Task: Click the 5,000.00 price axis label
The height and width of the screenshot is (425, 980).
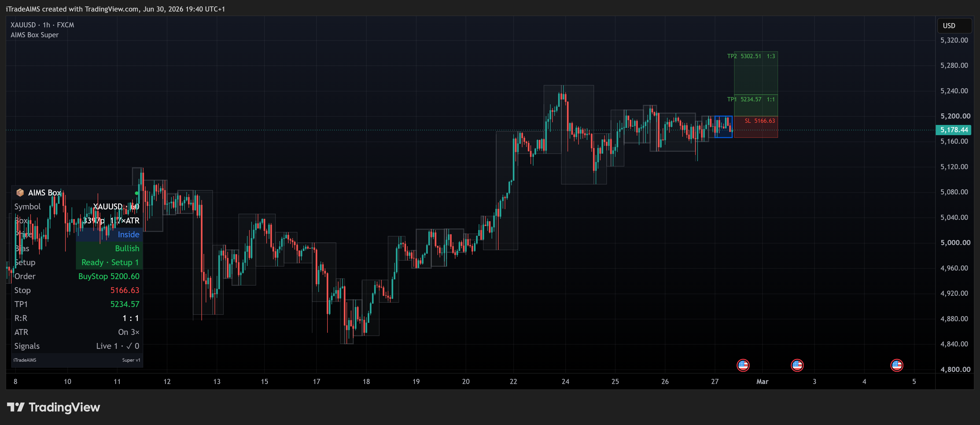Action: [x=955, y=242]
